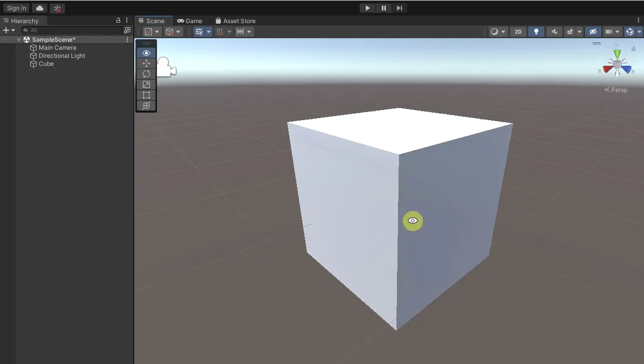Toggle scene lighting lightbulb
644x364 pixels.
pos(536,32)
